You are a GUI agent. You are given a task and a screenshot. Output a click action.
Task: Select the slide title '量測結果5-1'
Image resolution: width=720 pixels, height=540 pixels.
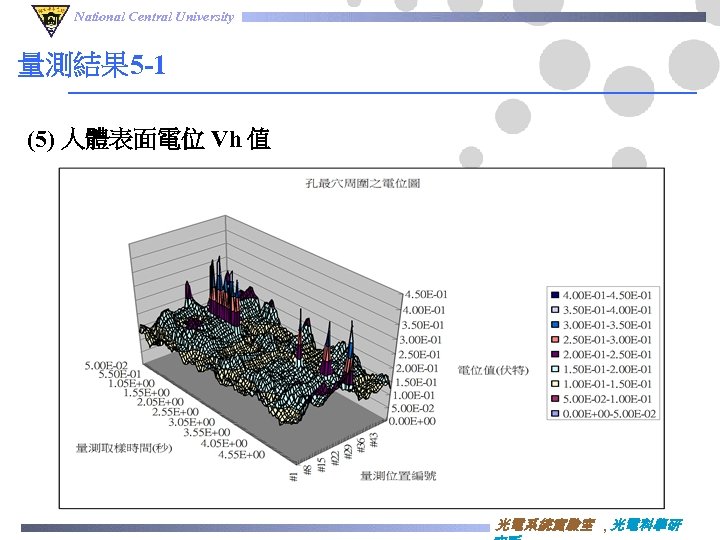tap(91, 64)
